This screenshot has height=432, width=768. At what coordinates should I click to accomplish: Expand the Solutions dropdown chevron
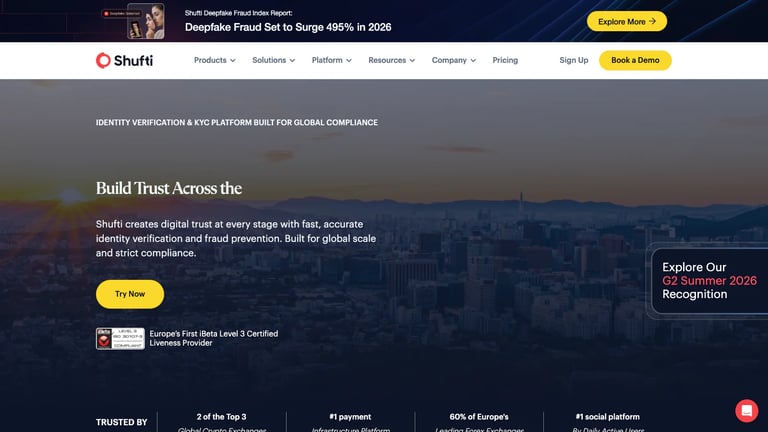[292, 61]
